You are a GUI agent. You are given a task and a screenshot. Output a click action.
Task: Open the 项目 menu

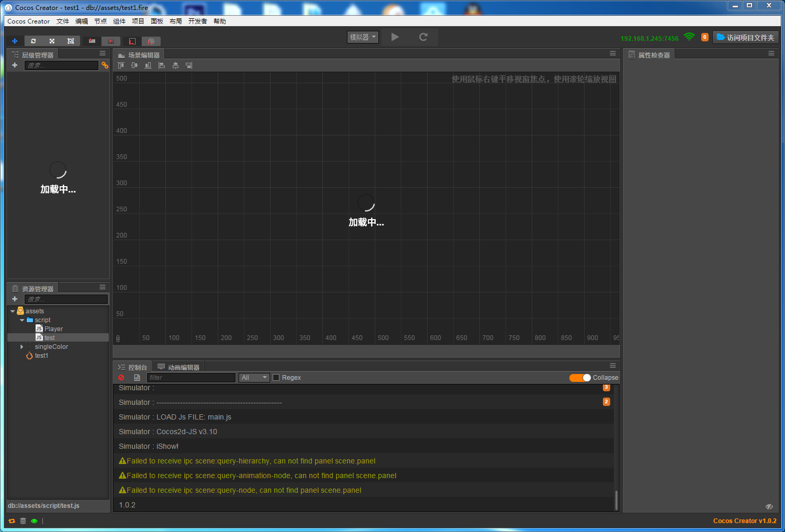coord(138,21)
